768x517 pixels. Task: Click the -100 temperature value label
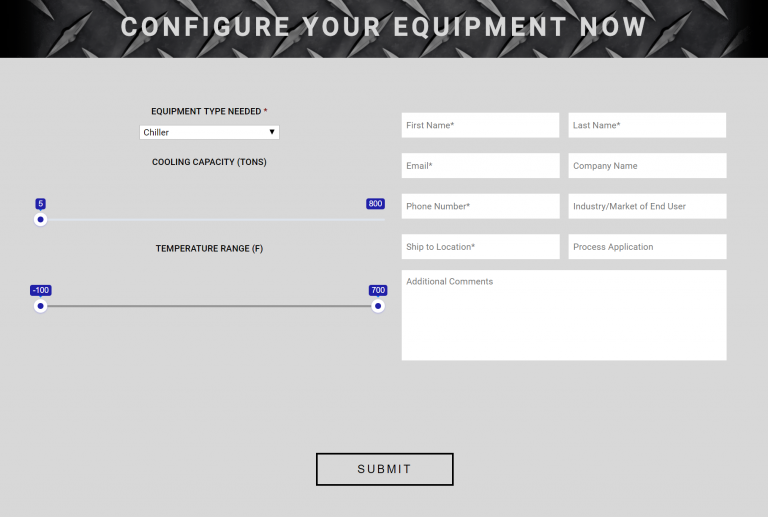tap(40, 290)
